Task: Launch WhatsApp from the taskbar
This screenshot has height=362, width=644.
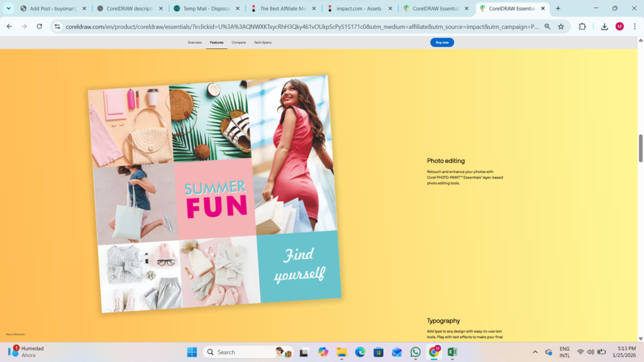Action: click(415, 352)
